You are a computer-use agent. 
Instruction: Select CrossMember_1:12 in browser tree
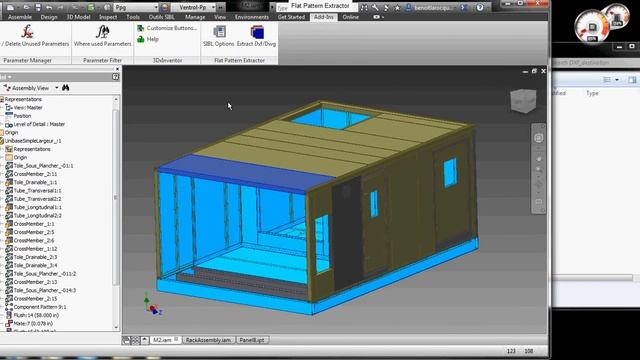pos(35,249)
